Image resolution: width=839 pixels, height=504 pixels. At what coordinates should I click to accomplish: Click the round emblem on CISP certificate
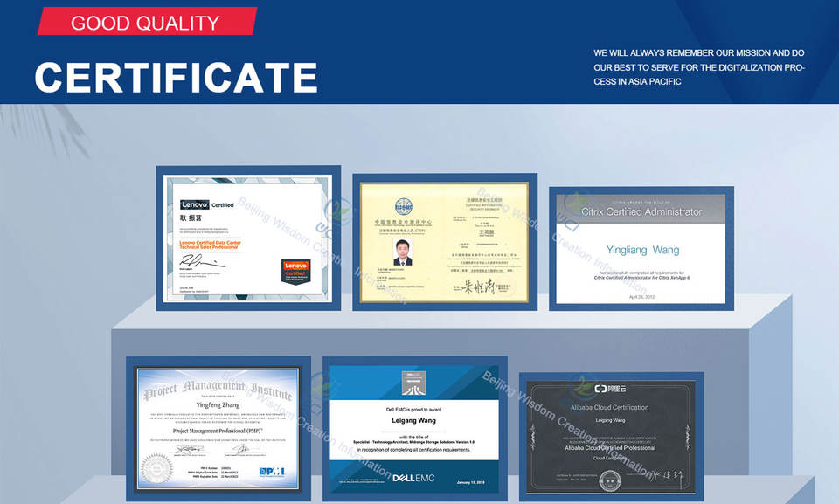point(404,206)
